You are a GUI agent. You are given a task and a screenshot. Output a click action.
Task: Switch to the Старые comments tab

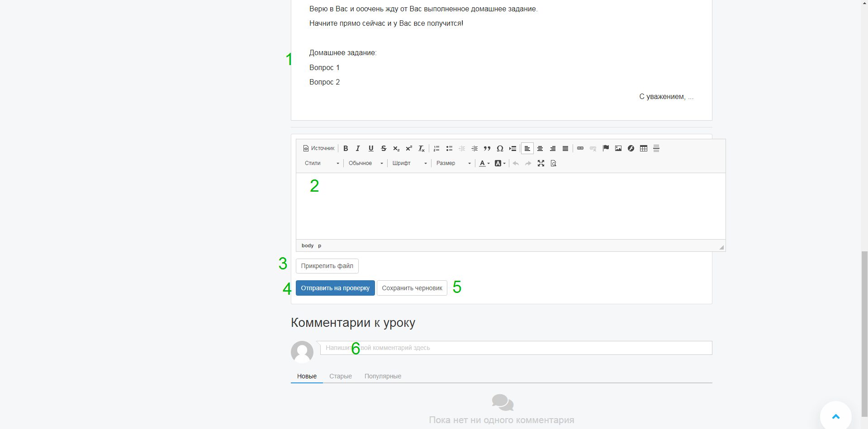coord(340,376)
